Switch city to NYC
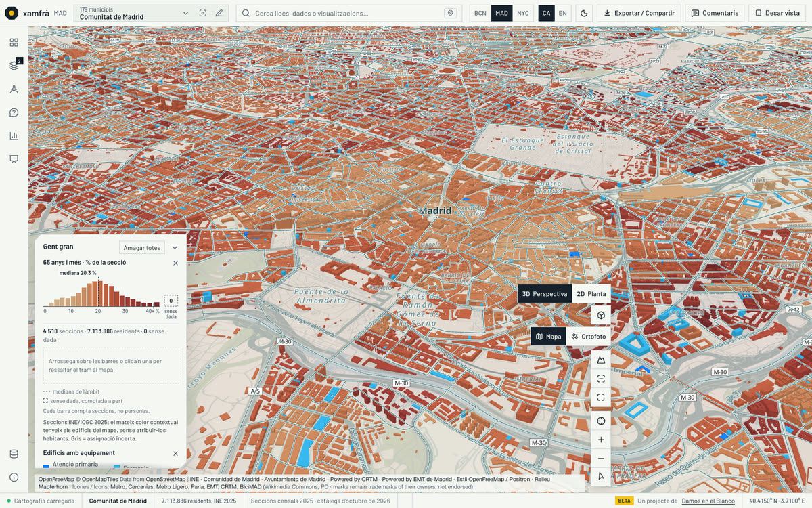Screen dimensions: 812x508 click(x=523, y=13)
